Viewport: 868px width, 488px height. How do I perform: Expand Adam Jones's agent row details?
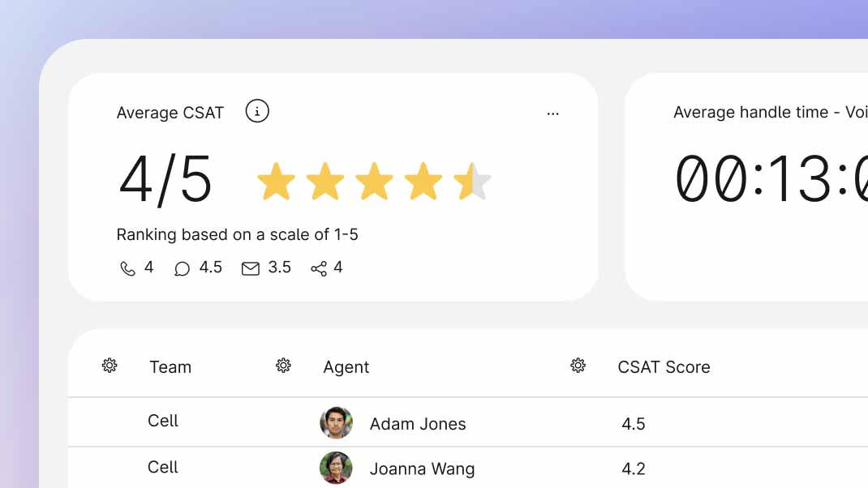pos(418,423)
